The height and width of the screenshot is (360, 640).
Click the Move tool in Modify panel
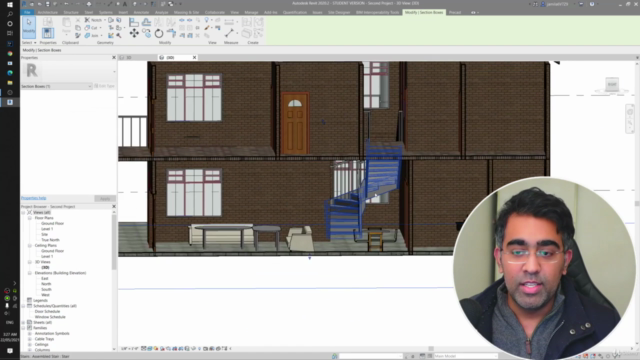tap(134, 33)
